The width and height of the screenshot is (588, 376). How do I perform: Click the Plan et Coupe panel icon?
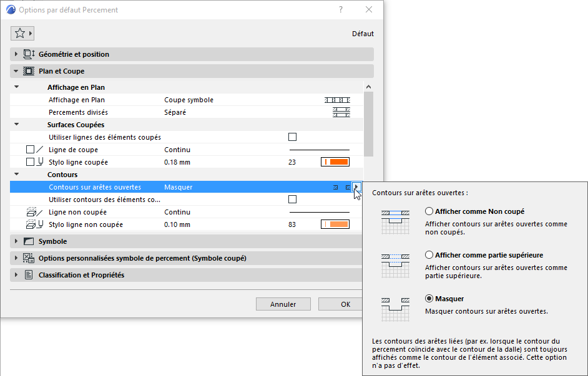pos(29,71)
